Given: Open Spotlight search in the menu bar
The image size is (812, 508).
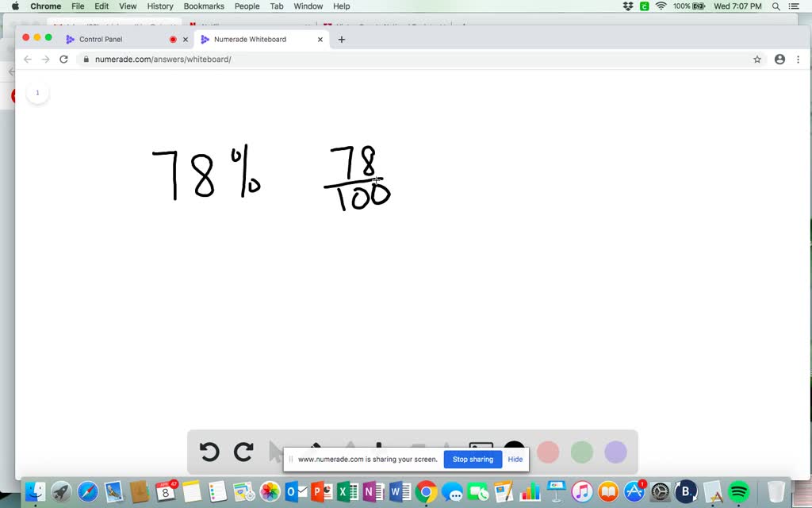Looking at the screenshot, I should (x=776, y=6).
